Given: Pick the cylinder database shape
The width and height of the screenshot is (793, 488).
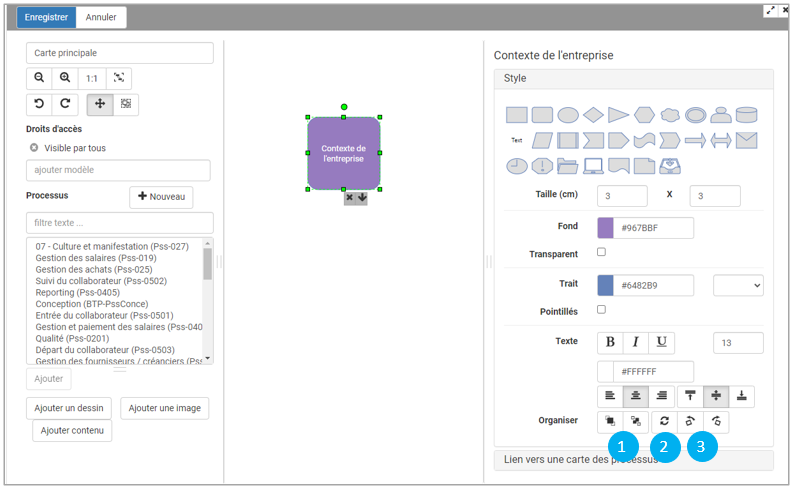Looking at the screenshot, I should [746, 115].
